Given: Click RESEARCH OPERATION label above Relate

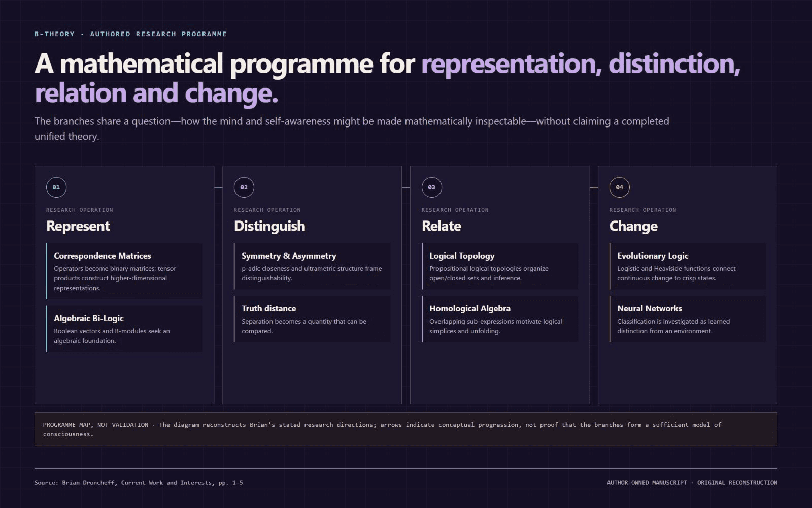Looking at the screenshot, I should pos(455,210).
